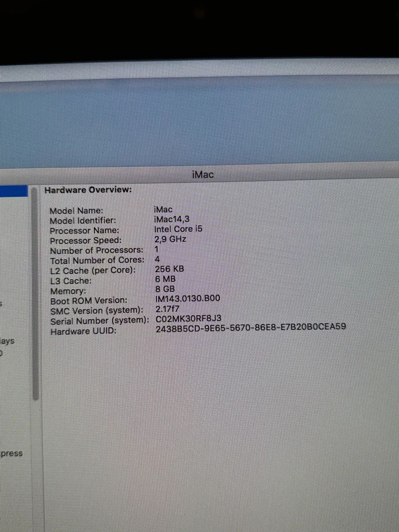Click the SMC version 2.17f7 value
The width and height of the screenshot is (399, 532).
point(167,309)
